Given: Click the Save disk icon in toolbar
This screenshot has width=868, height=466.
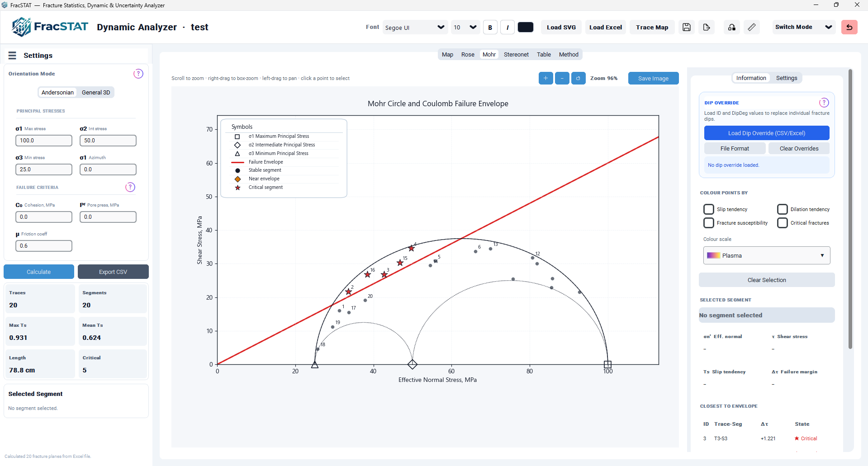Looking at the screenshot, I should 686,27.
